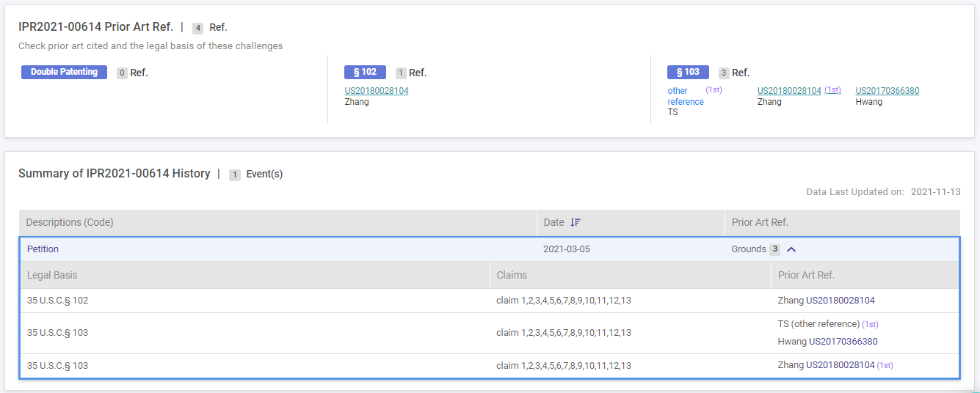The width and height of the screenshot is (980, 393).
Task: Click the IPR2021-00614 Prior Art Ref. heading
Action: pos(95,27)
